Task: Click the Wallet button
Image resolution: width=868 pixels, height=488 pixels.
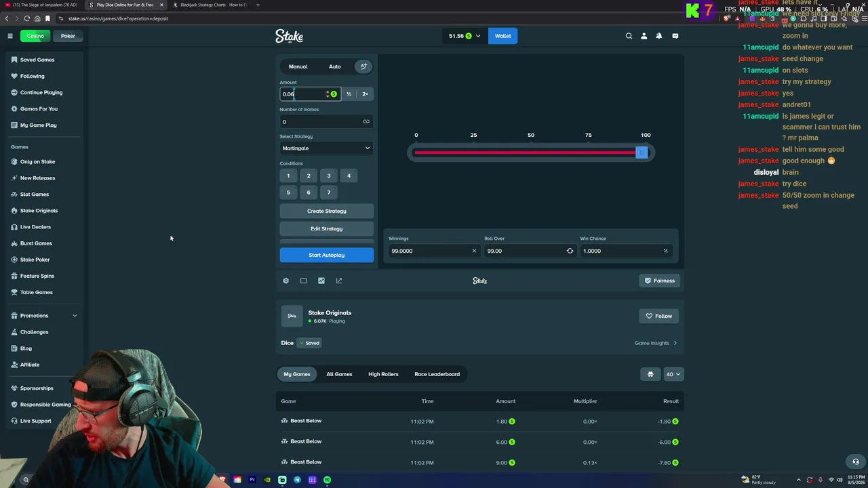Action: (x=502, y=36)
